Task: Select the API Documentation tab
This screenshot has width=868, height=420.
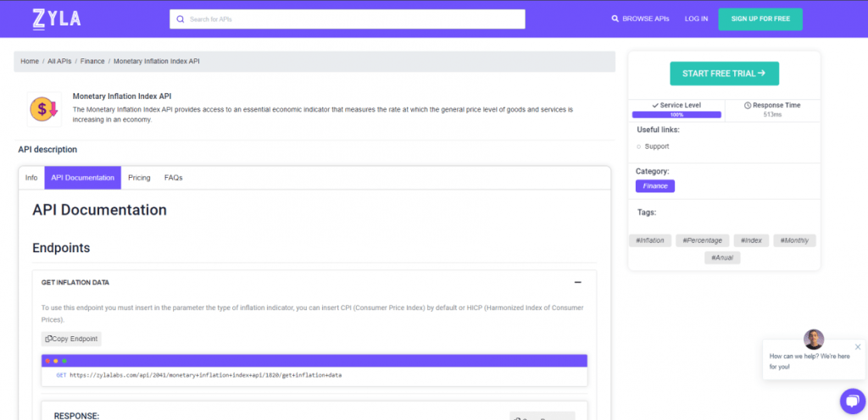Action: coord(82,178)
